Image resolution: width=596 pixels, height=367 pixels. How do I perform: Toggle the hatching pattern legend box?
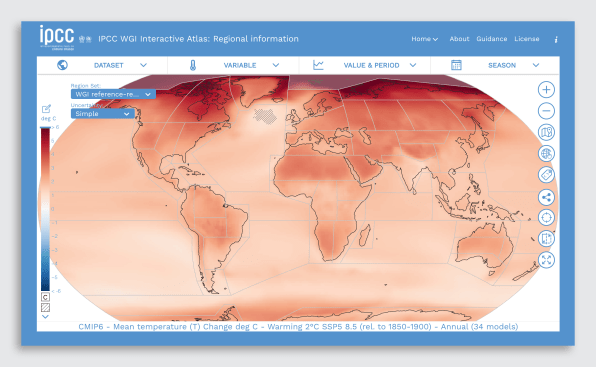pos(45,307)
